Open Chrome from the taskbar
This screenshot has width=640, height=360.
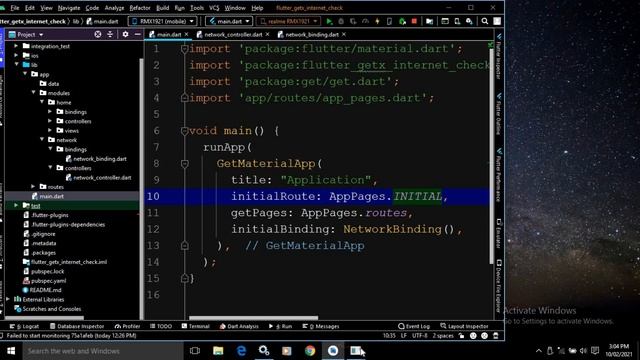[310, 351]
